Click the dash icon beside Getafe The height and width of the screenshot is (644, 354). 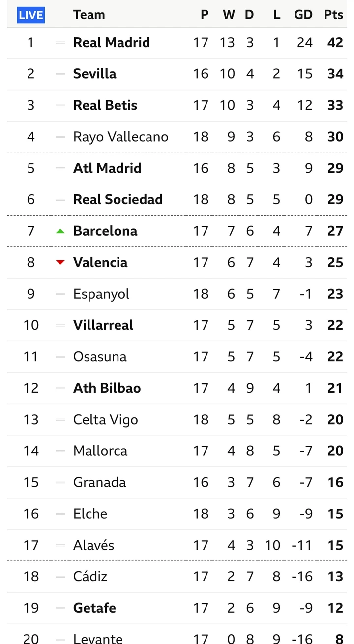(60, 608)
